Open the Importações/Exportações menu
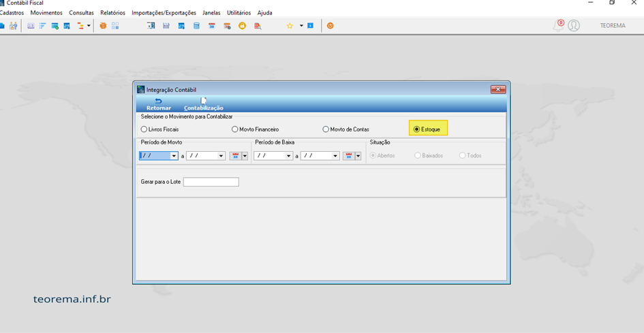Viewport: 644px width, 333px height. point(164,13)
